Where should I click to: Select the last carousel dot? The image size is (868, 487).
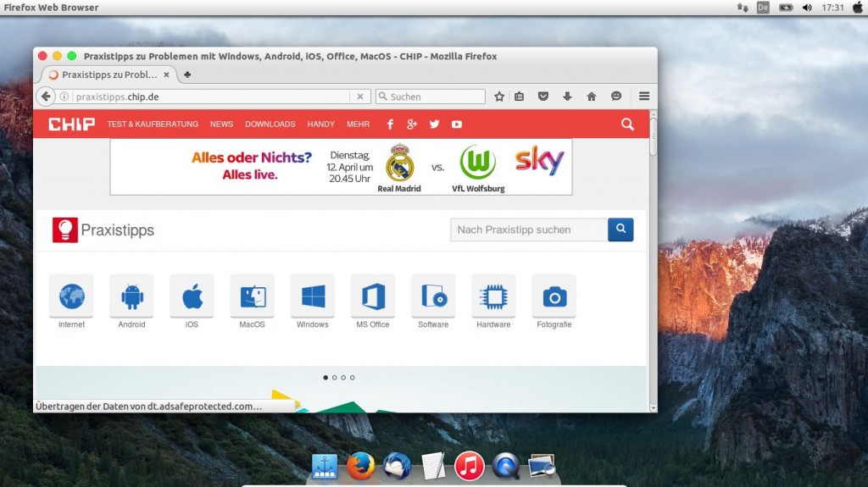tap(353, 378)
